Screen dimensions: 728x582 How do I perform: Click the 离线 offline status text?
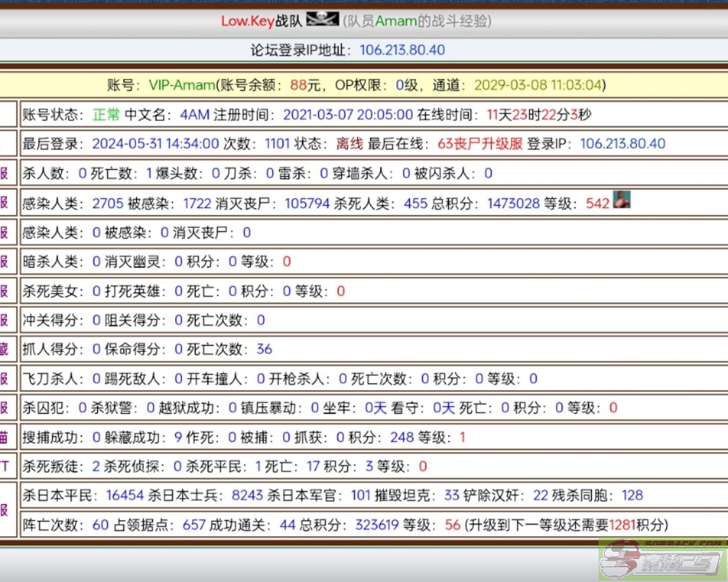click(x=349, y=143)
